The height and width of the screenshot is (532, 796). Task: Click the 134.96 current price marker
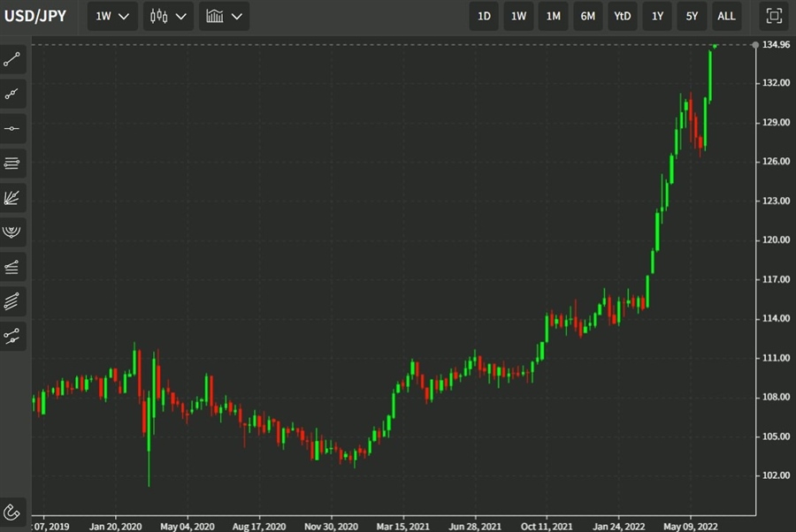[x=776, y=45]
